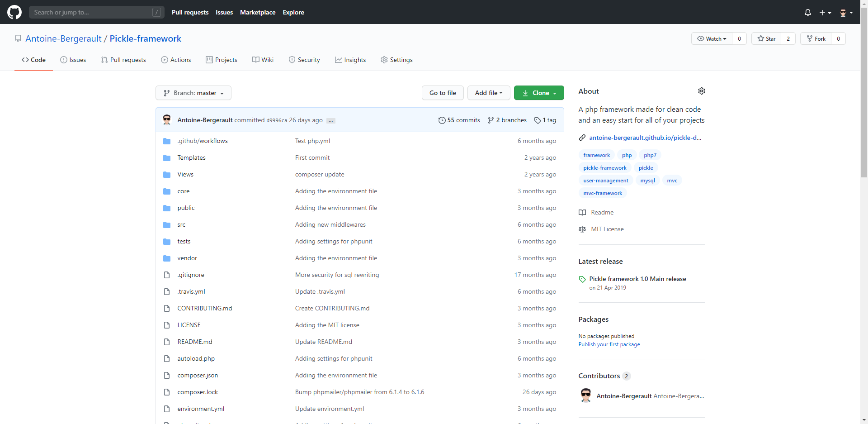View the 2 branches link
The width and height of the screenshot is (868, 424).
coord(507,120)
